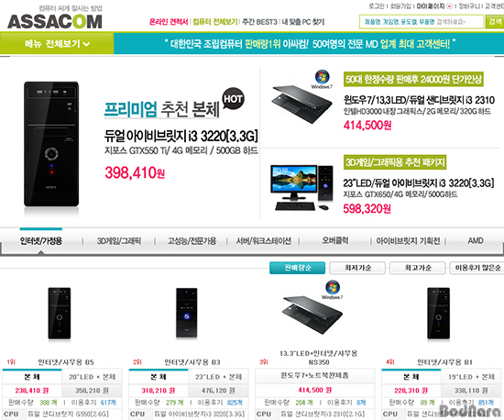The width and height of the screenshot is (504, 420).
Task: Switch to the 오버클럭 tab
Action: point(335,240)
